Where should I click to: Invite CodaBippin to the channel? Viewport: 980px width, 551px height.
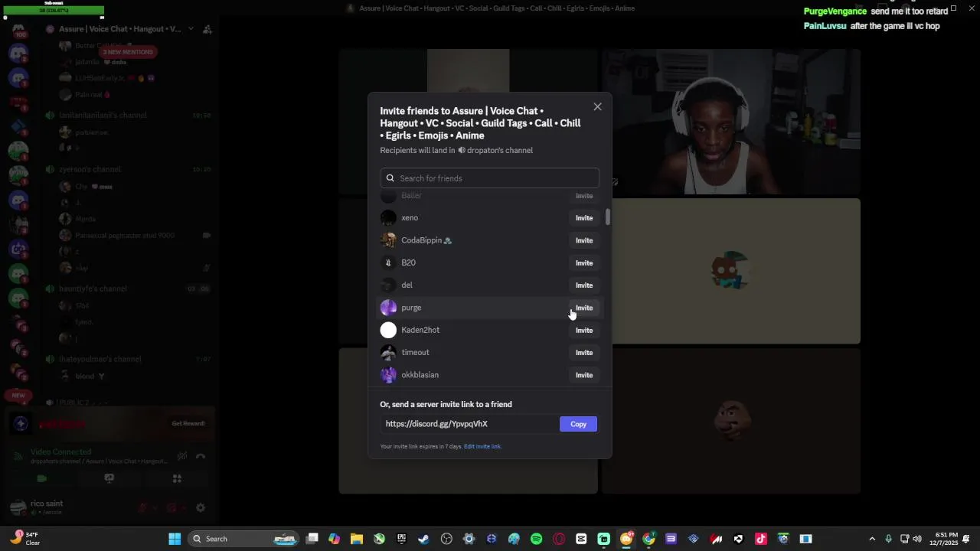(584, 240)
